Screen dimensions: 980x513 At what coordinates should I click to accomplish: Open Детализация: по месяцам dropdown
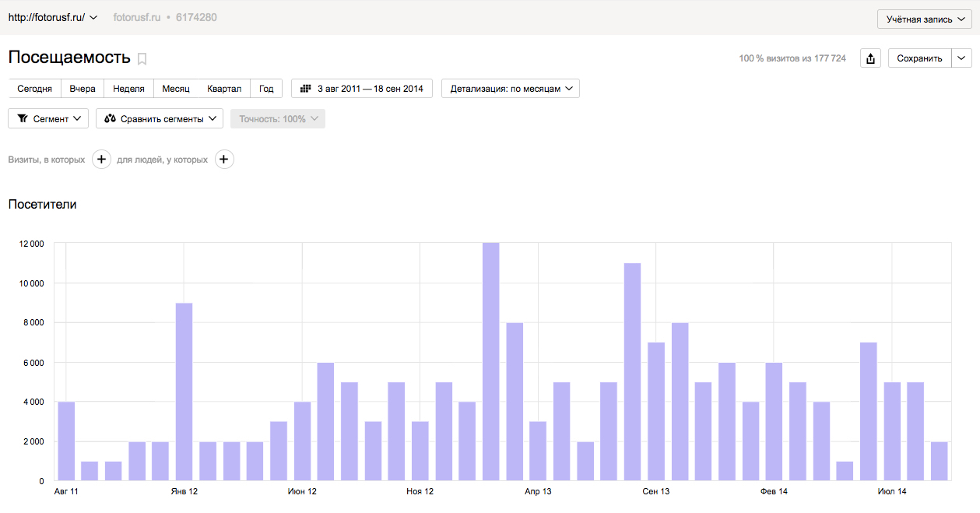click(511, 89)
